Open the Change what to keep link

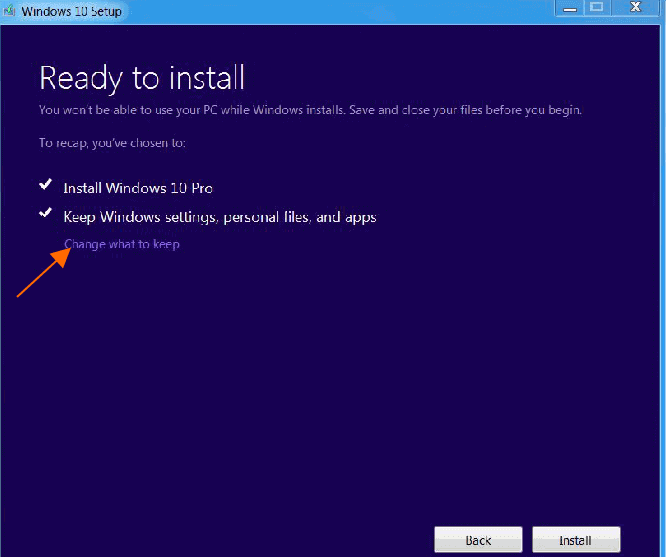coord(122,244)
